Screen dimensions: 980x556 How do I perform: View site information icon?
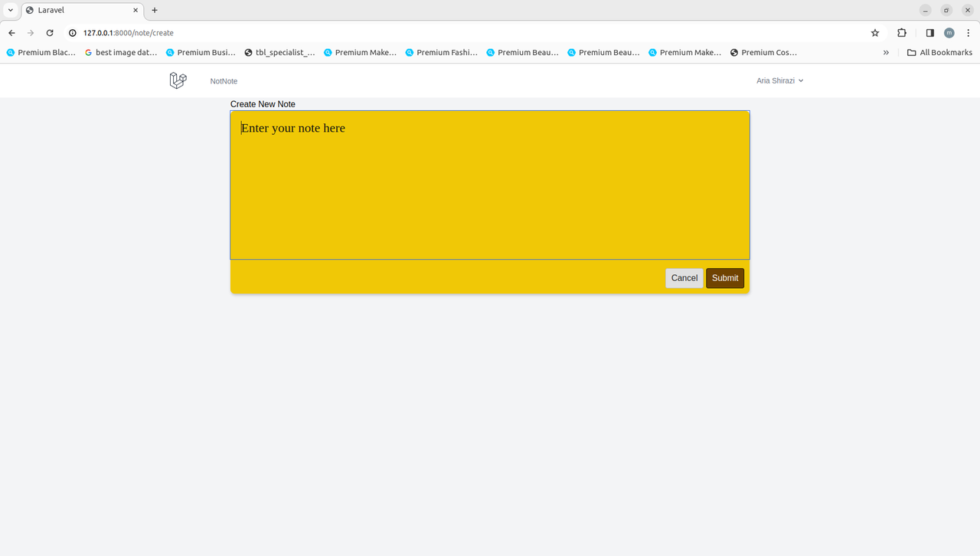73,33
